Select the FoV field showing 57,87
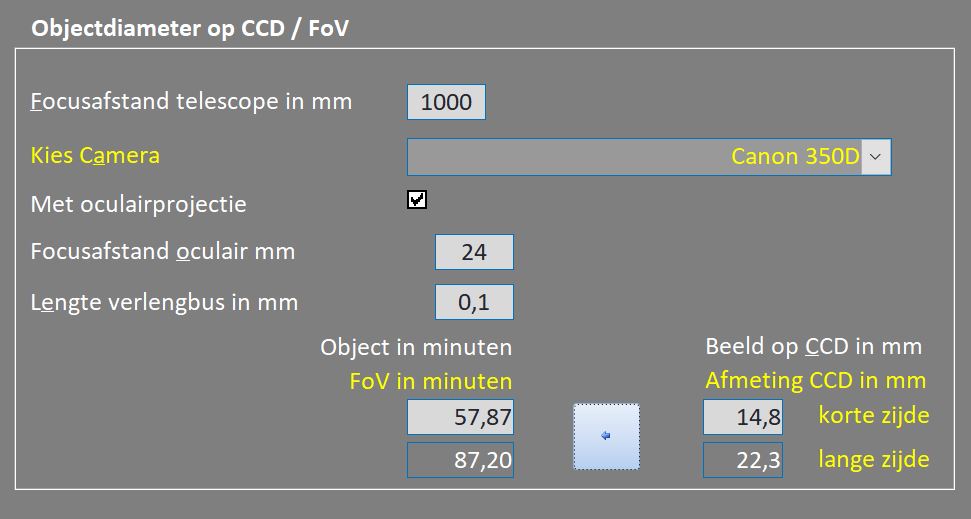Viewport: 971px width, 519px height. 460,417
